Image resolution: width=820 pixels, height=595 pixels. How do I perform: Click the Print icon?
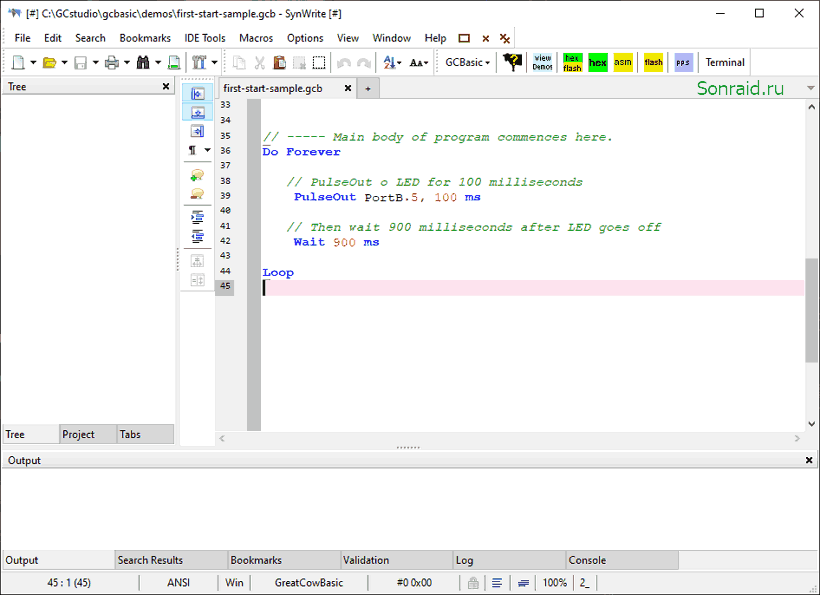[x=111, y=63]
